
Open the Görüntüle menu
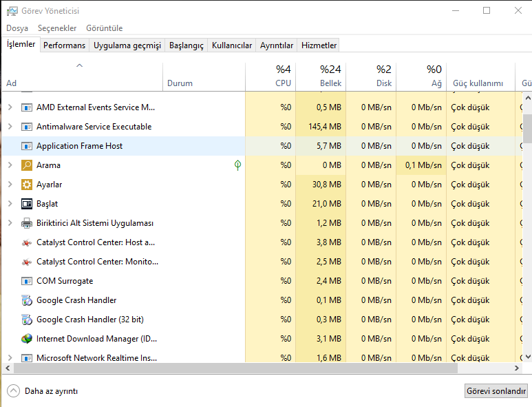104,28
